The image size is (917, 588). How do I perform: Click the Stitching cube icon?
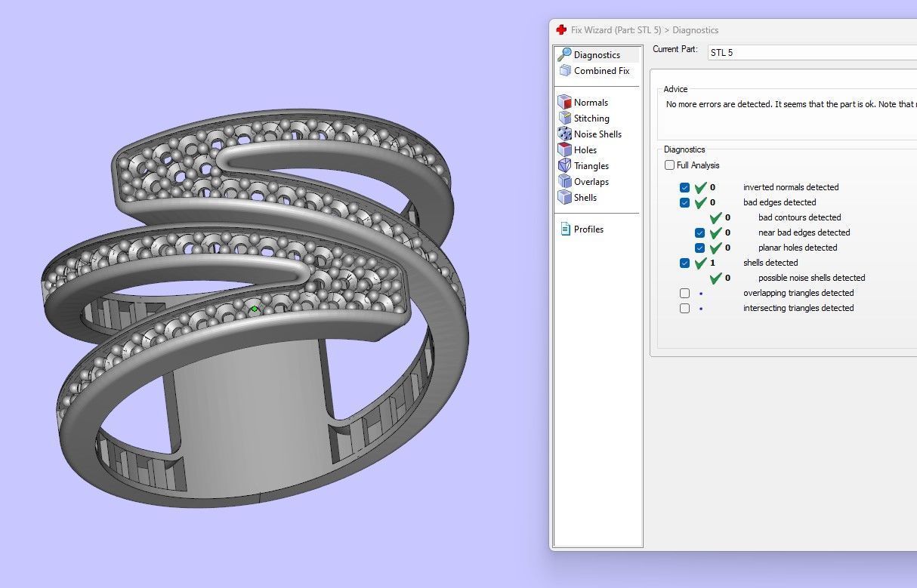[x=564, y=118]
